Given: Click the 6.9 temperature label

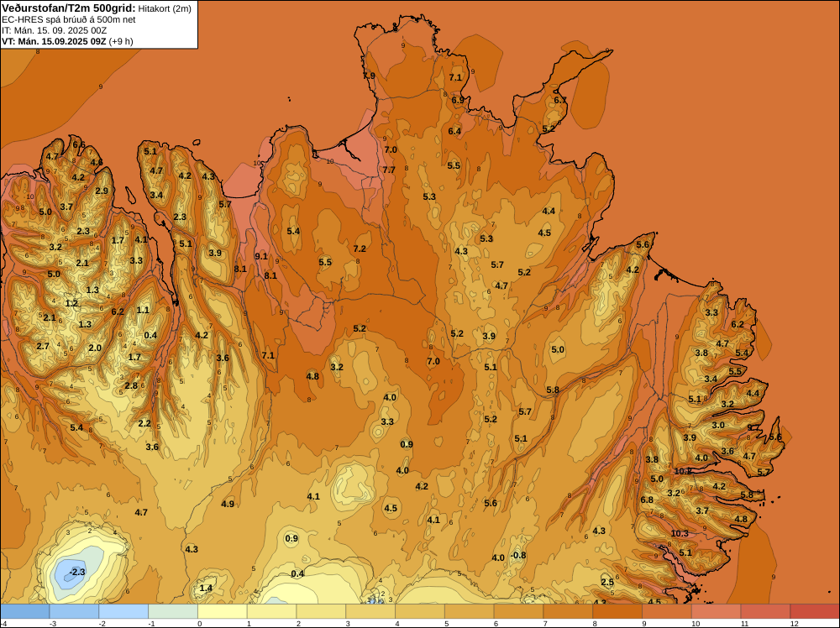Looking at the screenshot, I should point(458,100).
